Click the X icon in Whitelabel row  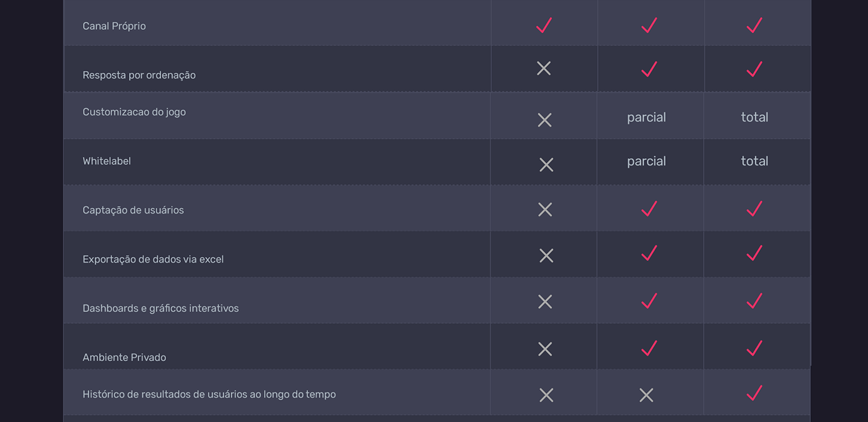click(x=546, y=164)
